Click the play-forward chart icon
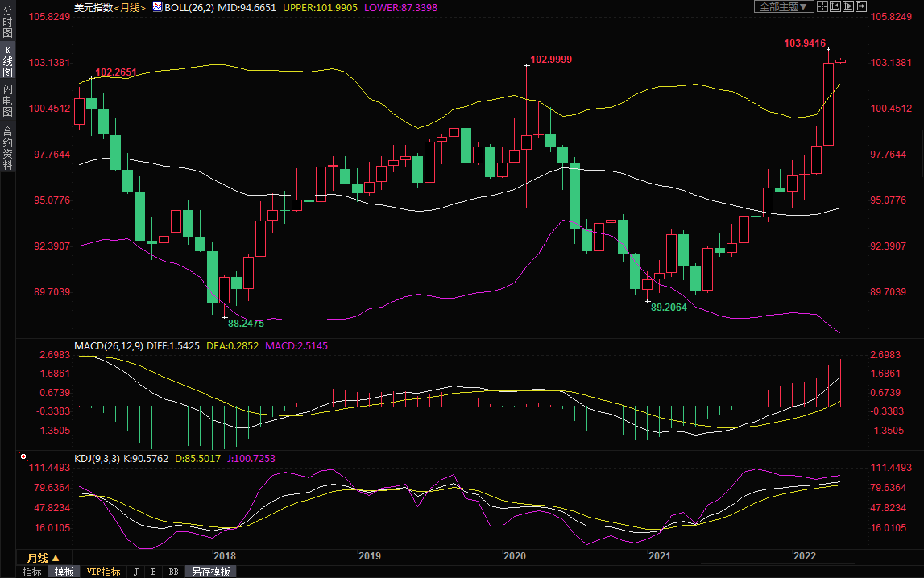This screenshot has width=924, height=578. point(848,6)
